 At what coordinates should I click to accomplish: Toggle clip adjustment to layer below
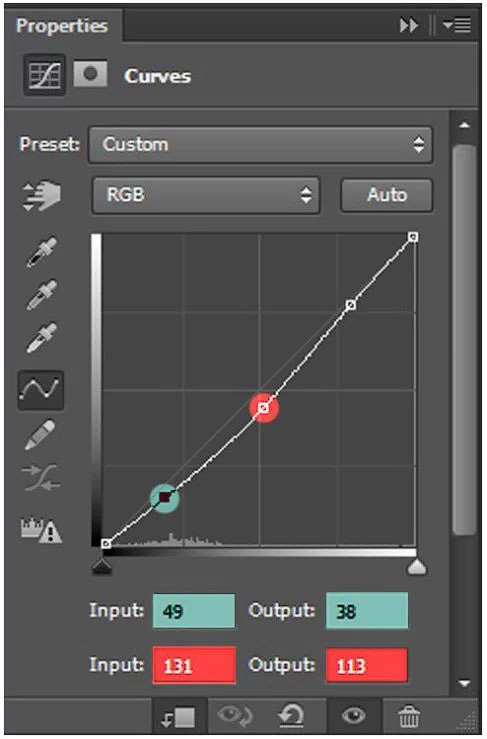click(x=178, y=717)
